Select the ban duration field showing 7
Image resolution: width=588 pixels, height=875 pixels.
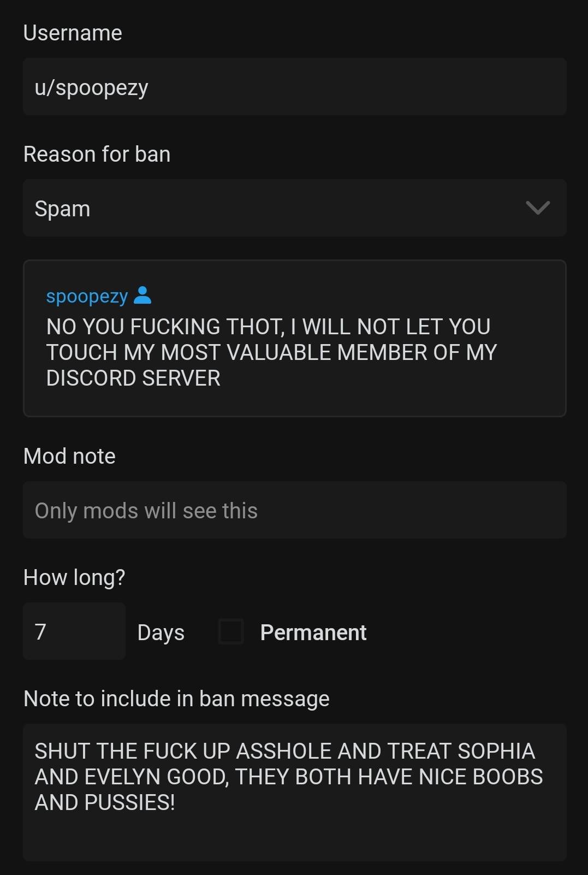coord(74,631)
